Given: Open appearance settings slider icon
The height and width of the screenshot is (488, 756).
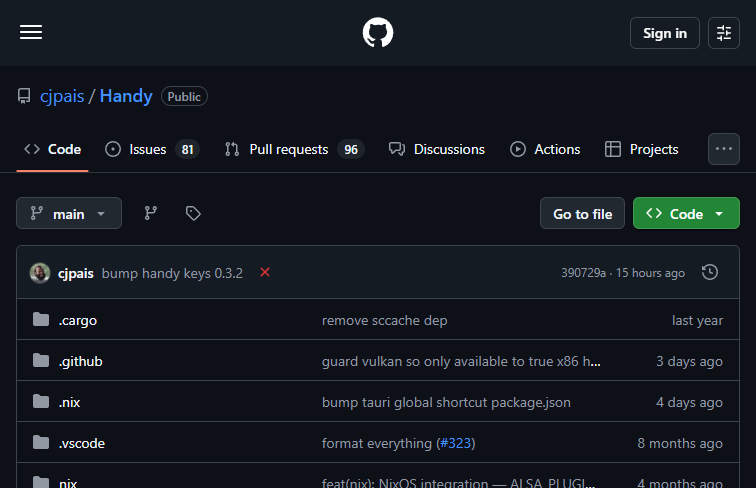Looking at the screenshot, I should [x=724, y=33].
